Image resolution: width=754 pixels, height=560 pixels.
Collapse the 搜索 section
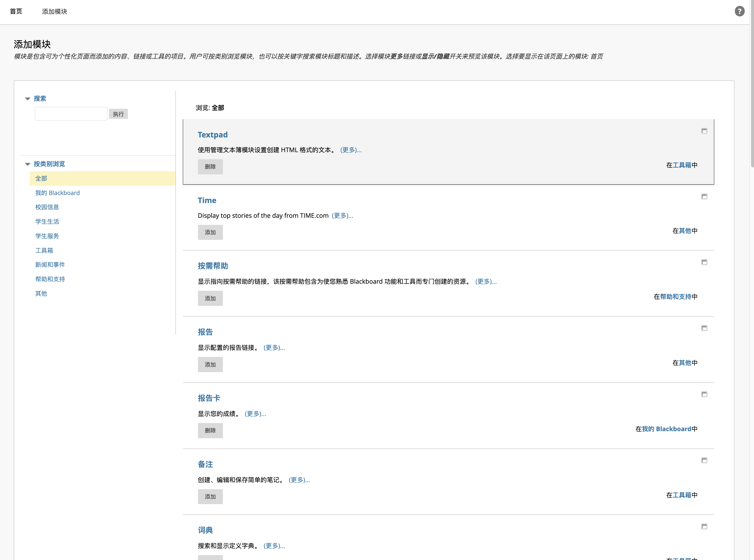(27, 98)
